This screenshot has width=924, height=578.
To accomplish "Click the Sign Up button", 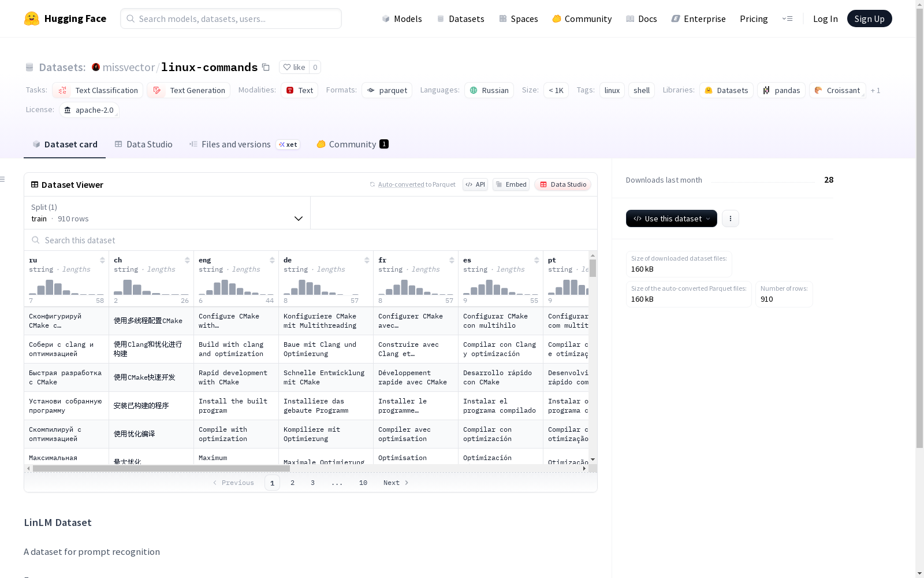I will click(869, 18).
